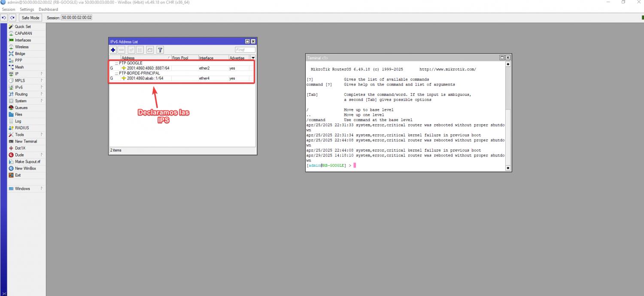The image size is (644, 296).
Task: Open the column selector dropdown arrow in address list
Action: point(253,58)
